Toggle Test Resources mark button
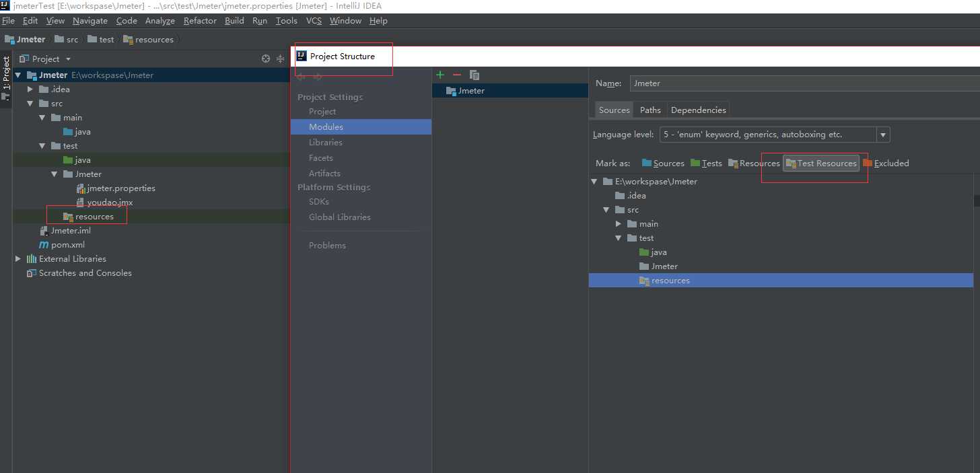 [821, 163]
